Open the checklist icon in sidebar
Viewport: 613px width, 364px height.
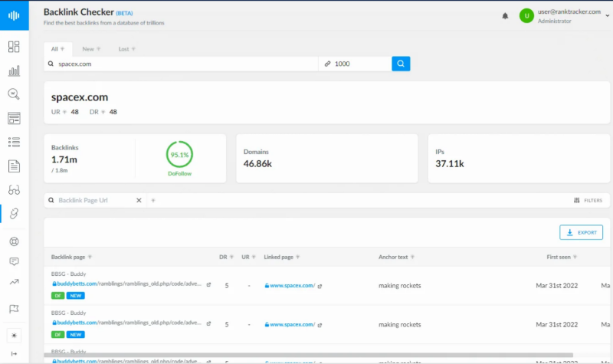[14, 142]
